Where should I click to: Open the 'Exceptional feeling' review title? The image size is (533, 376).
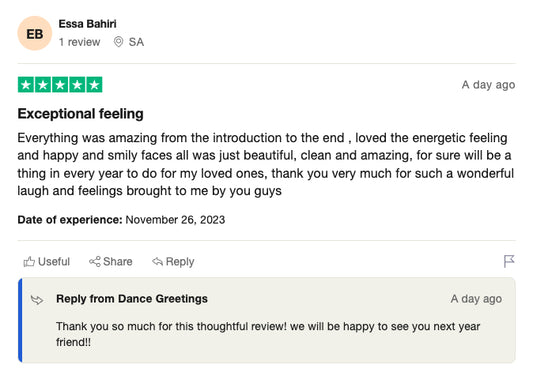click(x=81, y=114)
